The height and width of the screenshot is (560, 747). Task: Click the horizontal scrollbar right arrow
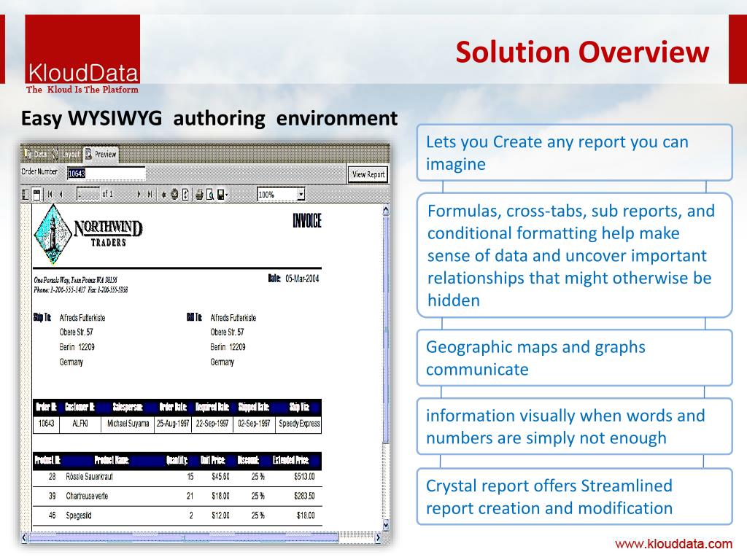click(x=379, y=538)
